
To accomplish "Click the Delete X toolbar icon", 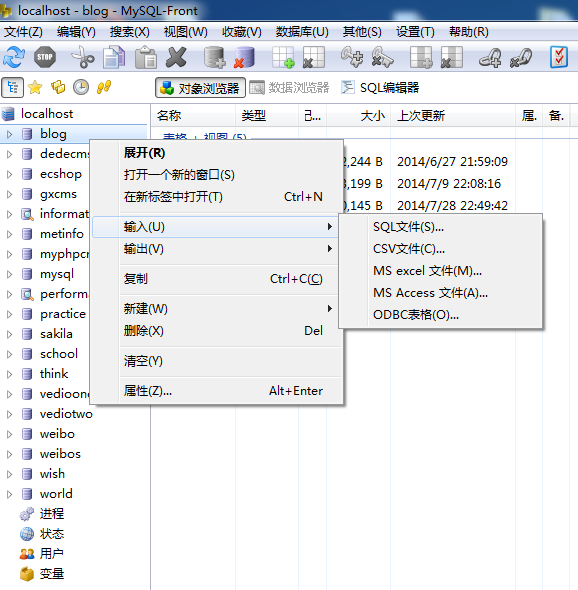I will [x=176, y=57].
